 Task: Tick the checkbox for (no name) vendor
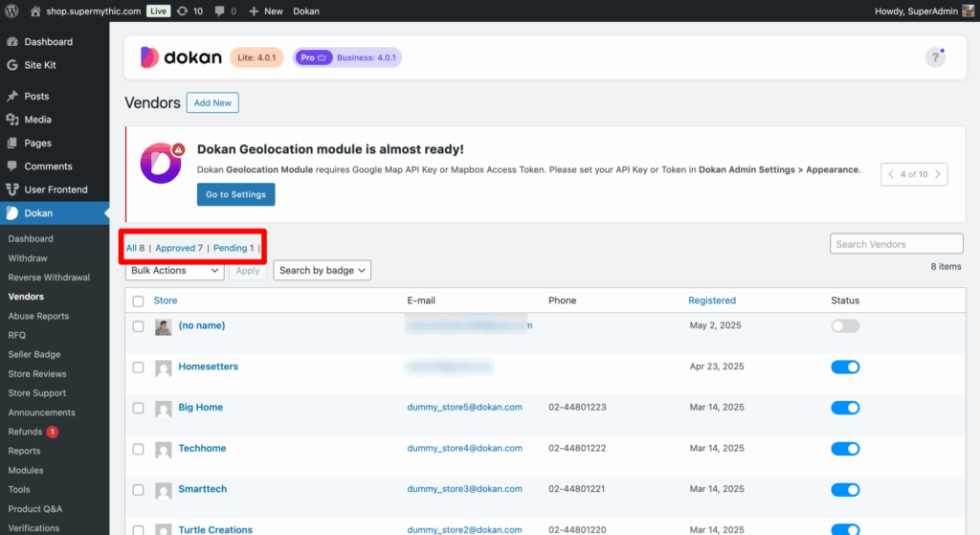tap(138, 326)
